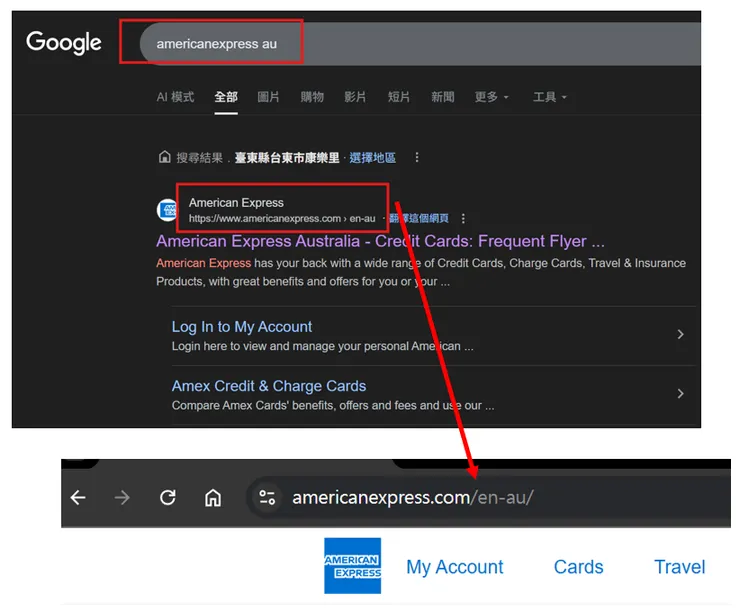Click the American Express site name in the result
Image resolution: width=740 pixels, height=609 pixels.
236,203
